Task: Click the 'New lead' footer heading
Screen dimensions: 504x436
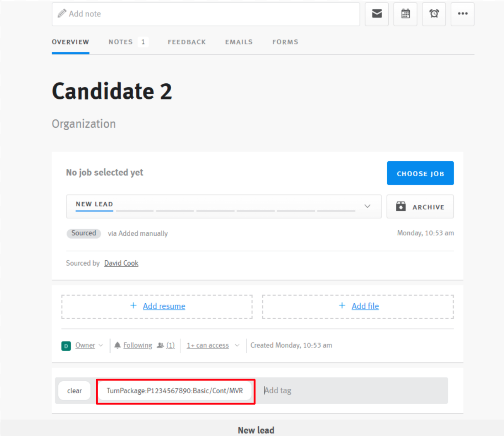Action: (x=256, y=430)
